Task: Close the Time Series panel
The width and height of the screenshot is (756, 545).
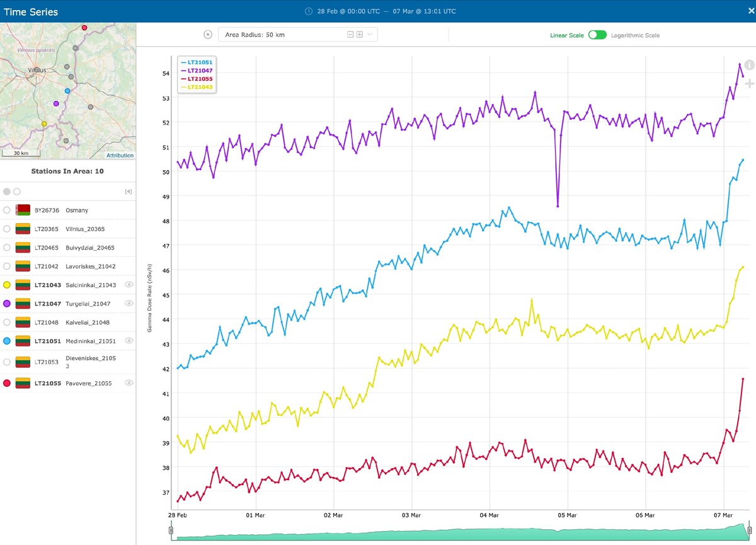Action: coord(747,11)
